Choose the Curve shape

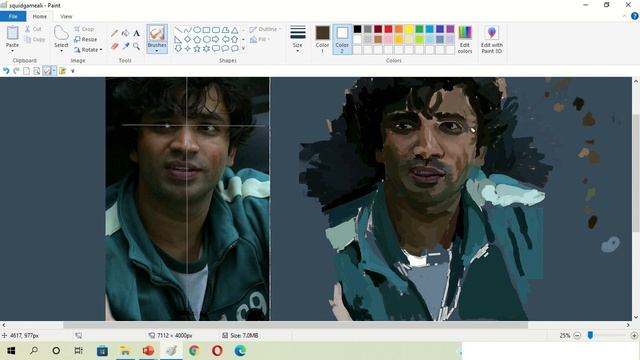click(x=188, y=30)
